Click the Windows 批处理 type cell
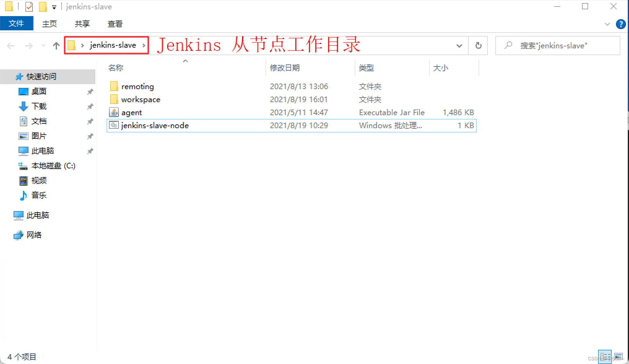The image size is (629, 364). click(x=391, y=125)
